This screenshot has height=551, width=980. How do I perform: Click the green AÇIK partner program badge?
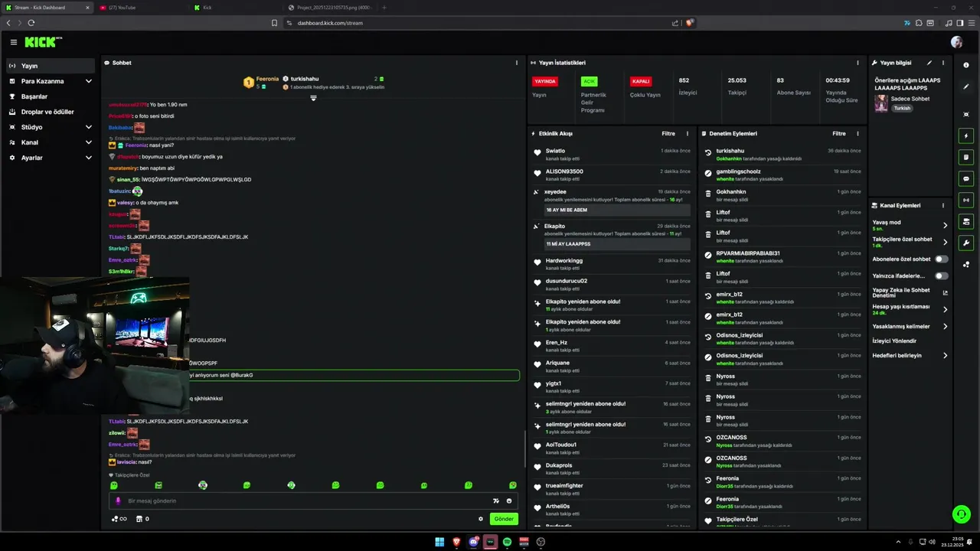[589, 81]
